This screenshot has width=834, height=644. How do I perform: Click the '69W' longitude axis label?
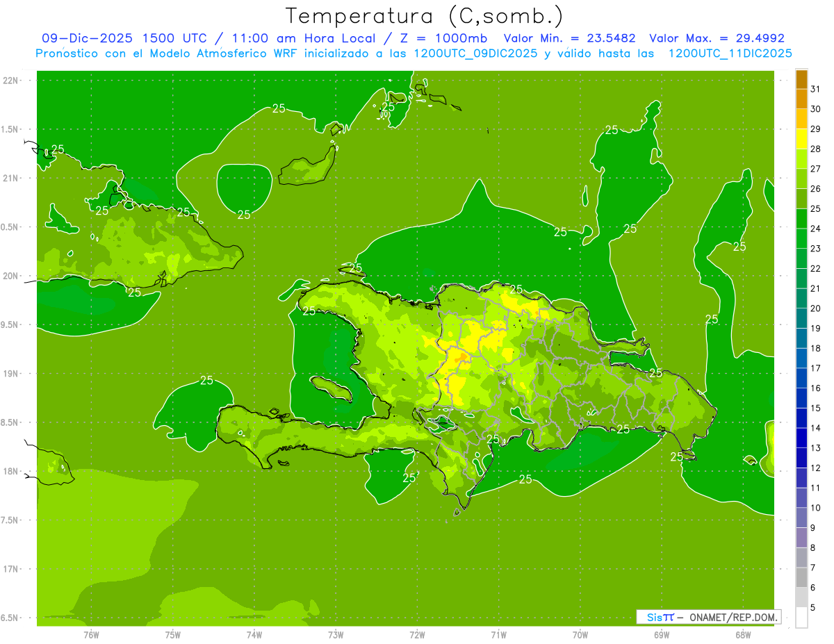pos(662,635)
